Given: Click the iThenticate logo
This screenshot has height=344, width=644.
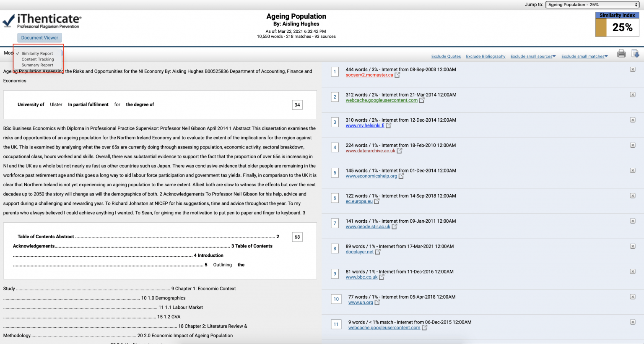Looking at the screenshot, I should click(x=42, y=19).
